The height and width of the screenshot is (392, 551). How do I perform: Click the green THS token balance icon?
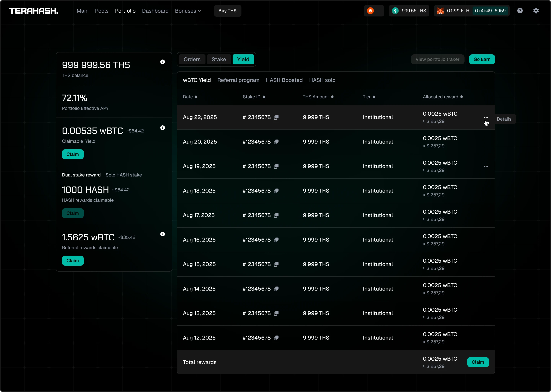[x=395, y=11]
